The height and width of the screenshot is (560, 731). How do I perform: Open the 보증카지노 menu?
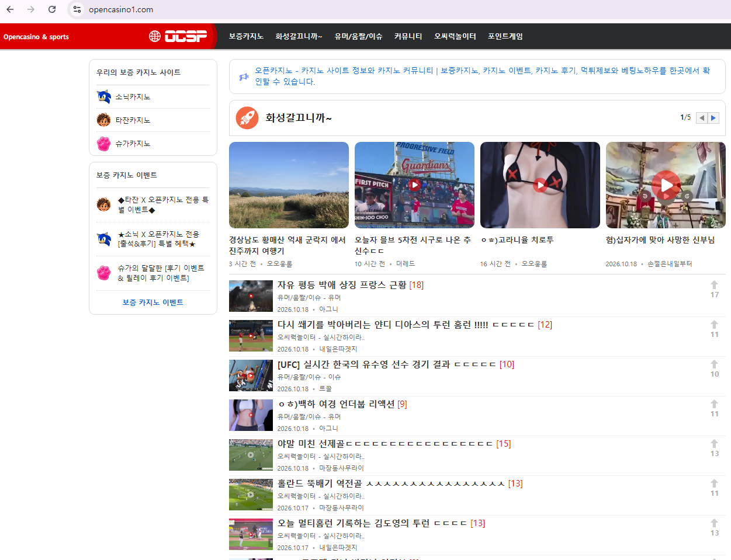[x=246, y=36]
